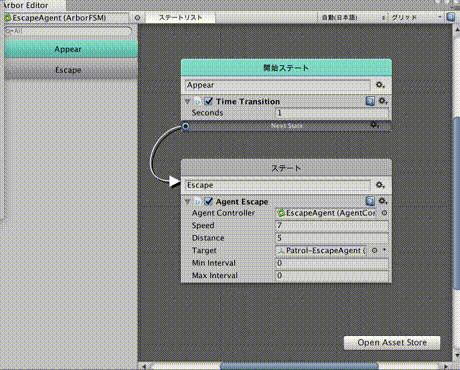The width and height of the screenshot is (460, 370).
Task: Click the Distance value field
Action: (x=332, y=238)
